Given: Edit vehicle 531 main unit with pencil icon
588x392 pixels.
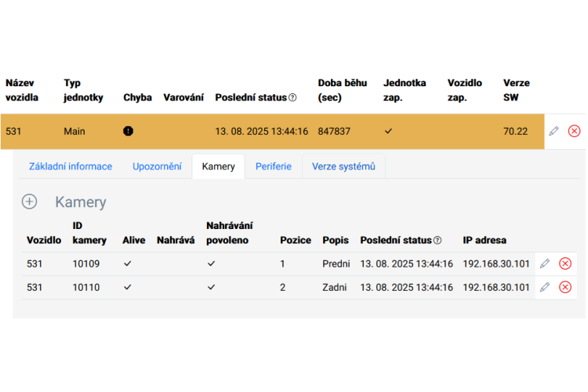Looking at the screenshot, I should click(554, 131).
